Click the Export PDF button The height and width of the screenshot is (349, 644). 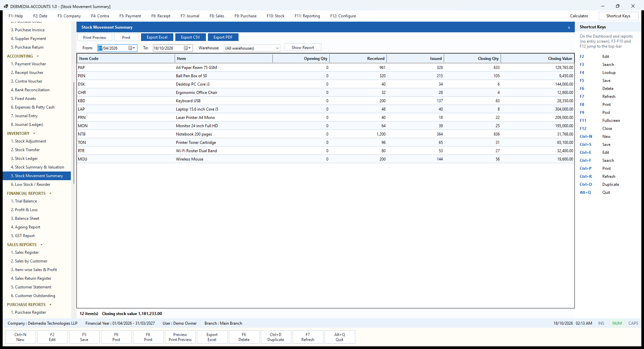[x=223, y=37]
